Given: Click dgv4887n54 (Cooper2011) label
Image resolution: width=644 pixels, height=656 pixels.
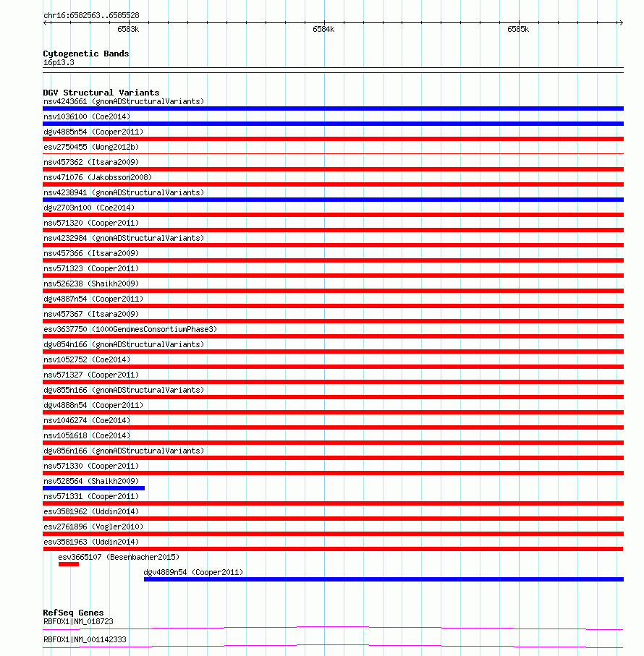Looking at the screenshot, I should pyautogui.click(x=93, y=299).
